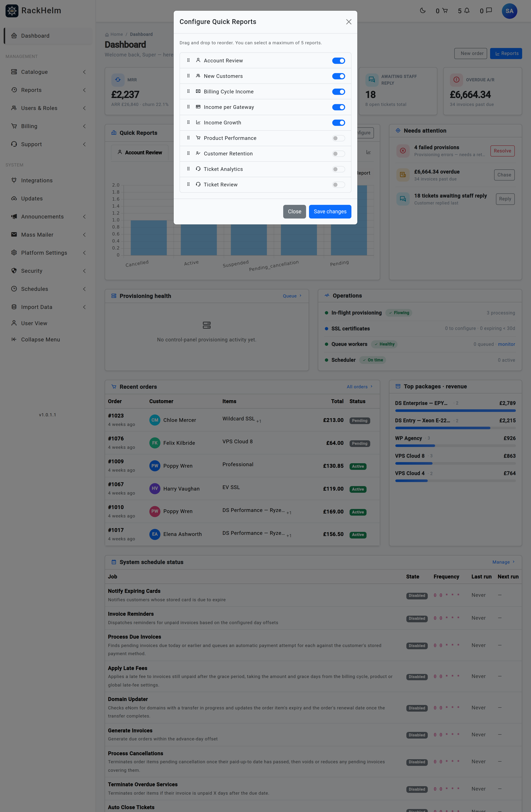531x812 pixels.
Task: Open the shopping cart icon in header
Action: [445, 11]
